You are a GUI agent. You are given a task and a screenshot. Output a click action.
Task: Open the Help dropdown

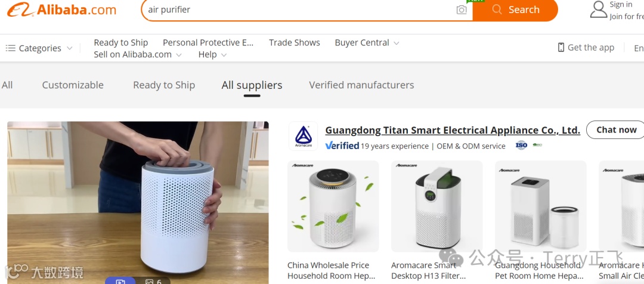pos(212,55)
